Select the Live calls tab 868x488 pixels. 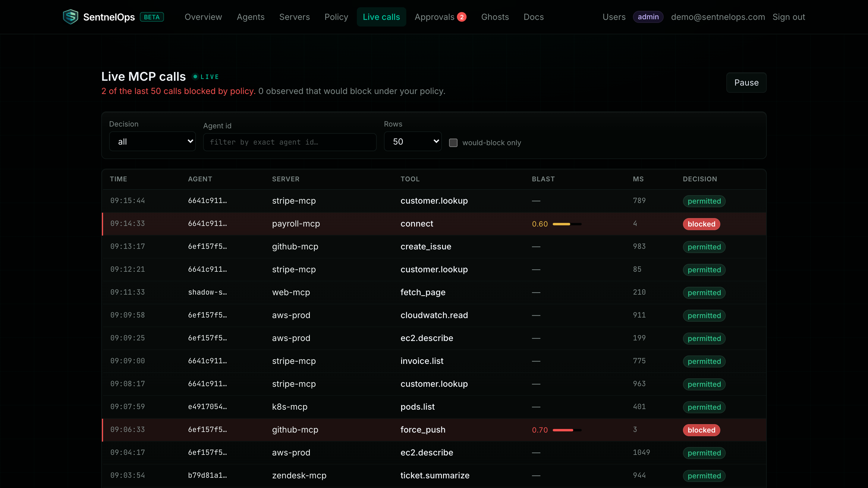point(382,17)
